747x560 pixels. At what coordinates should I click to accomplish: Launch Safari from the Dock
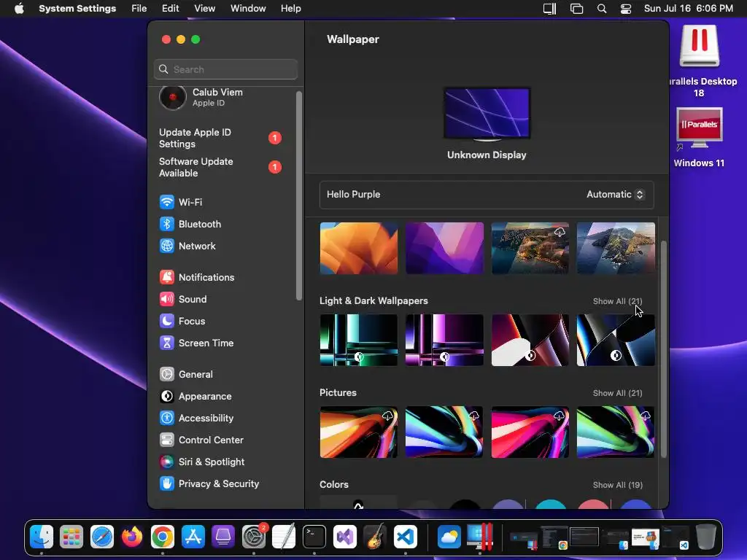[x=102, y=537]
